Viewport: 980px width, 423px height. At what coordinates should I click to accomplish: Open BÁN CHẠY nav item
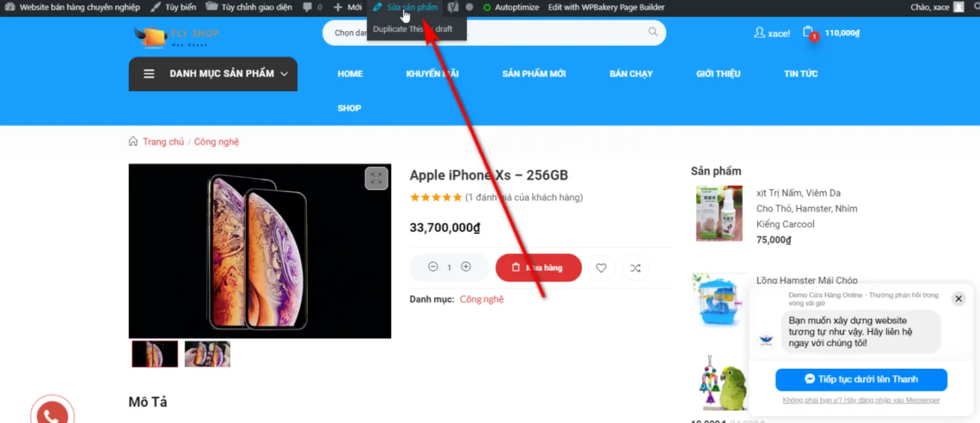pos(631,74)
